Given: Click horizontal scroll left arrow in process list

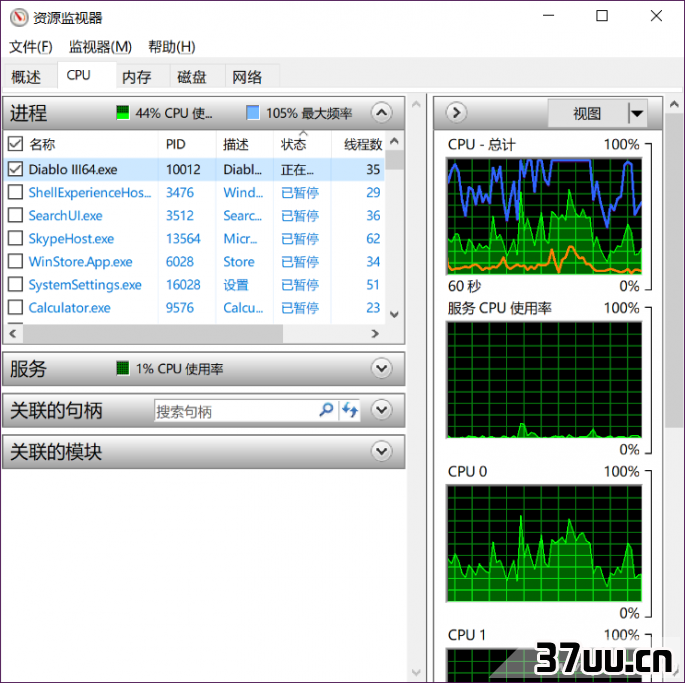Looking at the screenshot, I should tap(13, 334).
